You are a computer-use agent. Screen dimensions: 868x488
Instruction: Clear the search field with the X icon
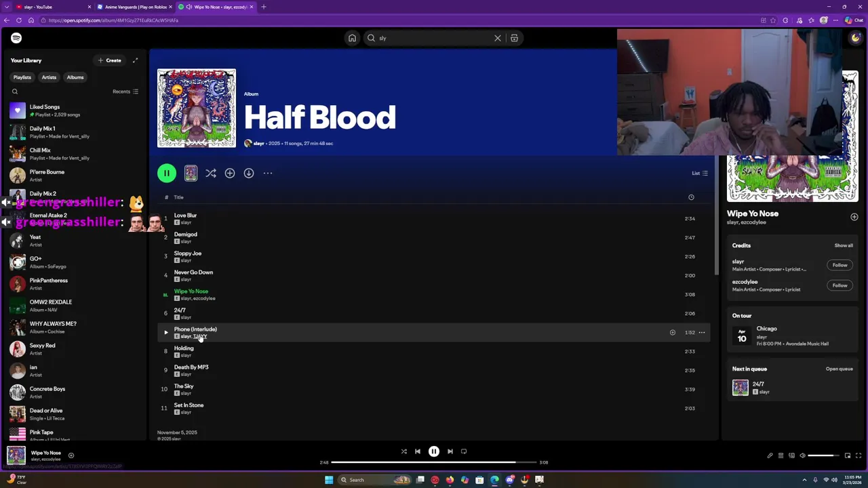[x=498, y=38]
